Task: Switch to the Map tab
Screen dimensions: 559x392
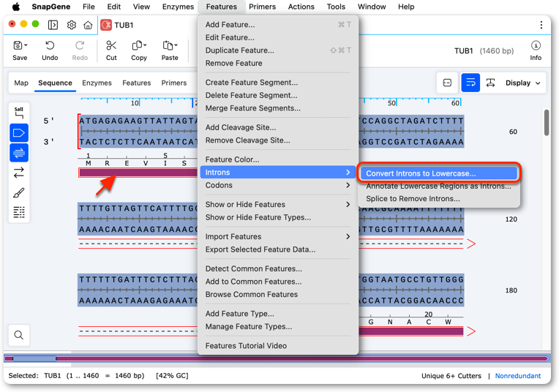Action: [x=21, y=83]
